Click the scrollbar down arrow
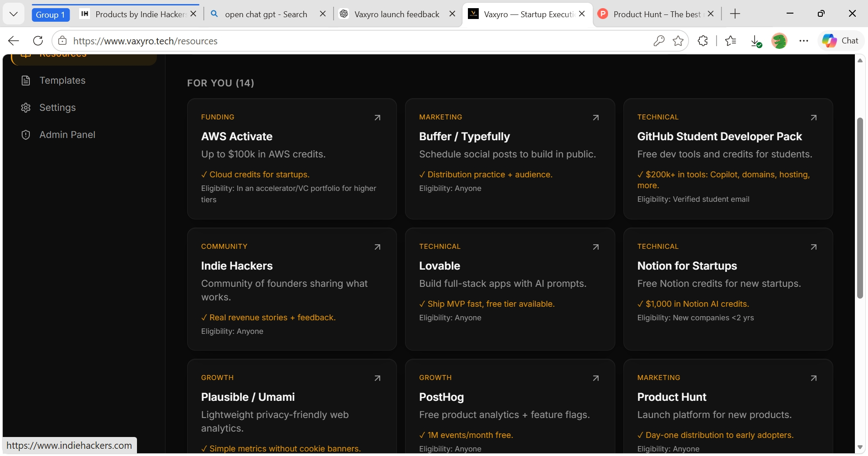Image resolution: width=868 pixels, height=456 pixels. (x=860, y=447)
